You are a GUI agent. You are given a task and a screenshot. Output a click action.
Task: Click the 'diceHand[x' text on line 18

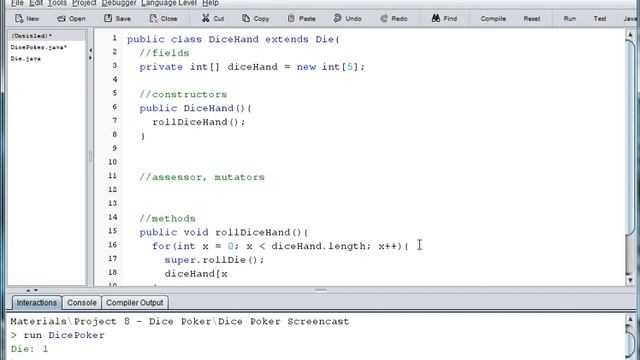[196, 274]
